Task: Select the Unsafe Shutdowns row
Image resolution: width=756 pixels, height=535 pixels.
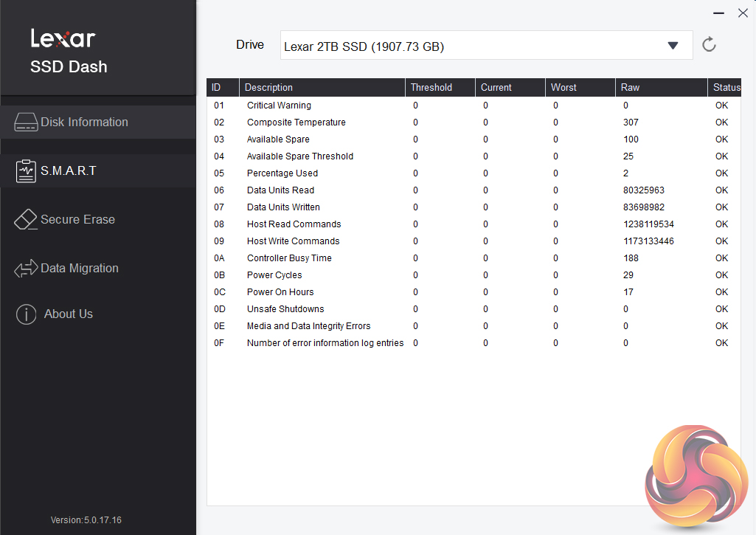Action: click(x=474, y=308)
